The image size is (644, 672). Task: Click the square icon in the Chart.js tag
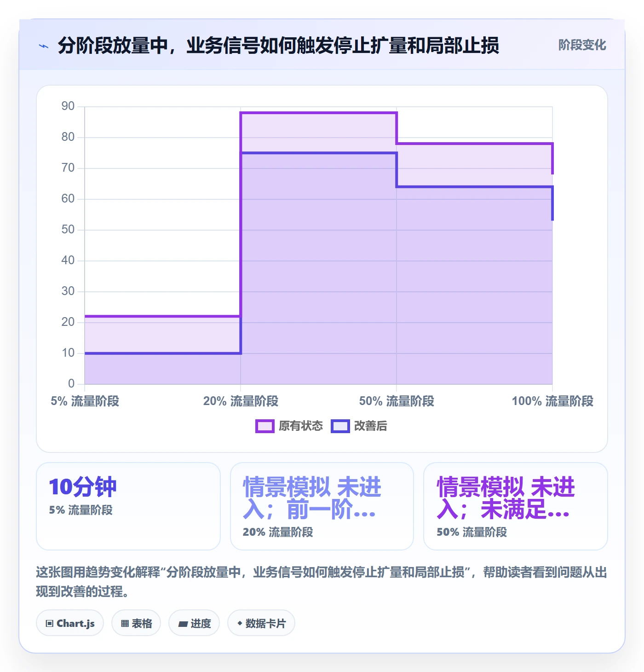click(x=50, y=624)
